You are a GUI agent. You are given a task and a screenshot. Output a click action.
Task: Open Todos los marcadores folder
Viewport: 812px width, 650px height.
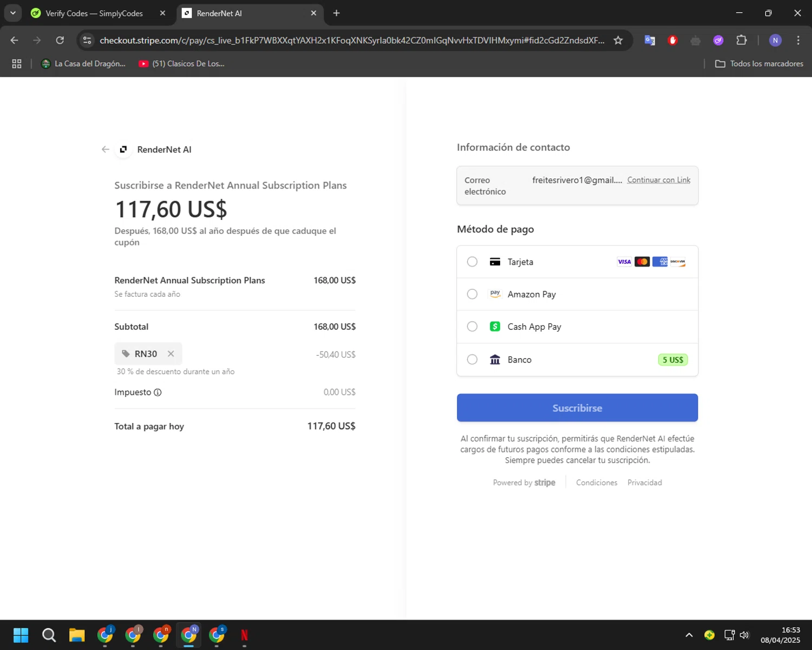point(759,63)
